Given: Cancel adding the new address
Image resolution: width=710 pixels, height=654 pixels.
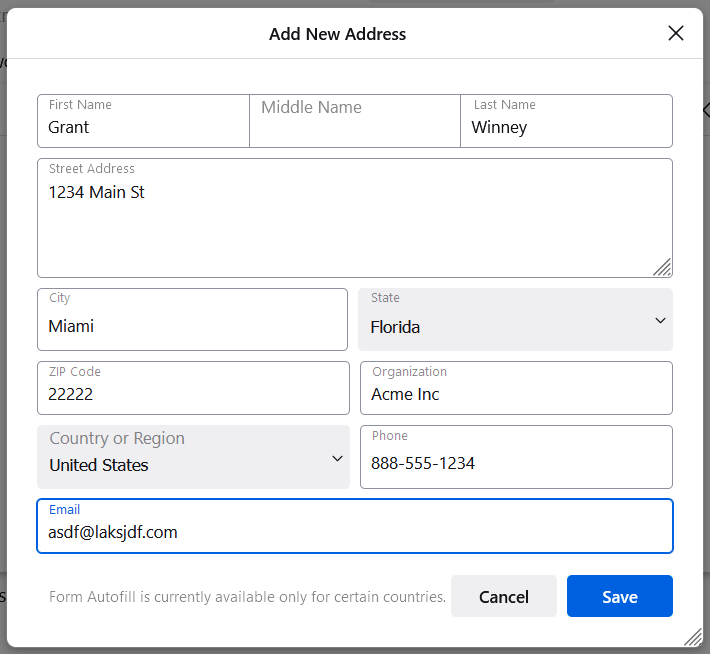Looking at the screenshot, I should [x=504, y=596].
